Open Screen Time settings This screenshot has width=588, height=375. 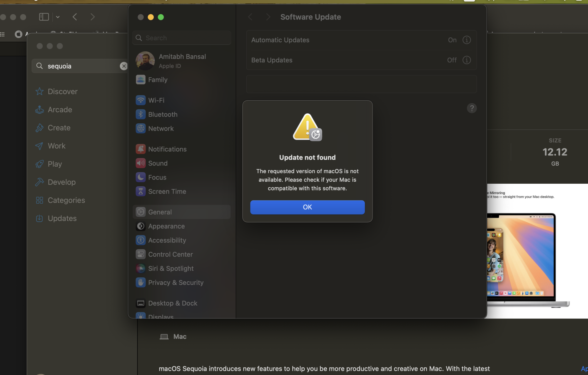[x=167, y=192]
